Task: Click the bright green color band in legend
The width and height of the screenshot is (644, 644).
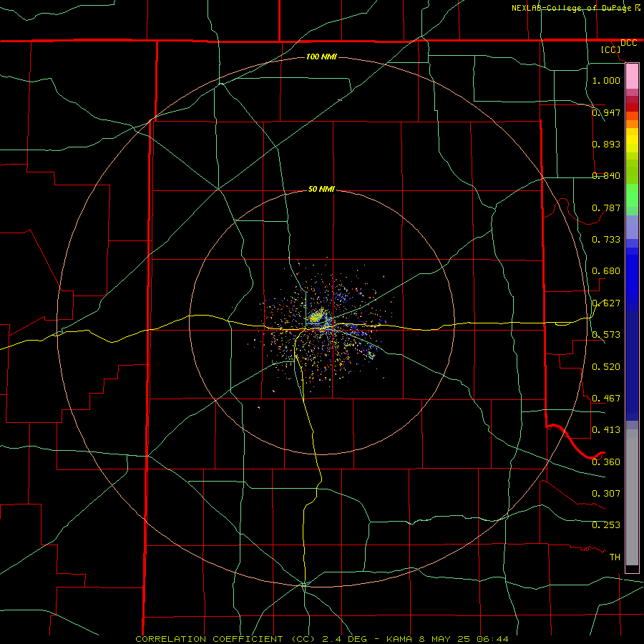Action: tap(632, 195)
